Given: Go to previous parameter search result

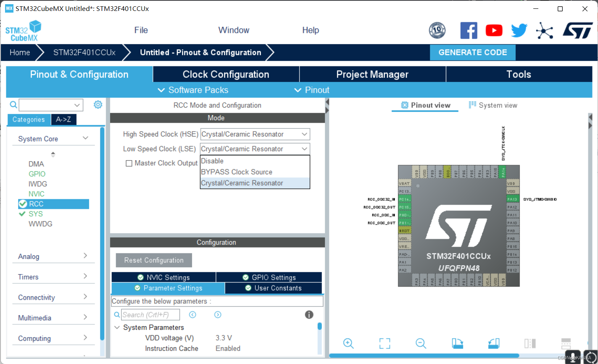Looking at the screenshot, I should coord(192,314).
